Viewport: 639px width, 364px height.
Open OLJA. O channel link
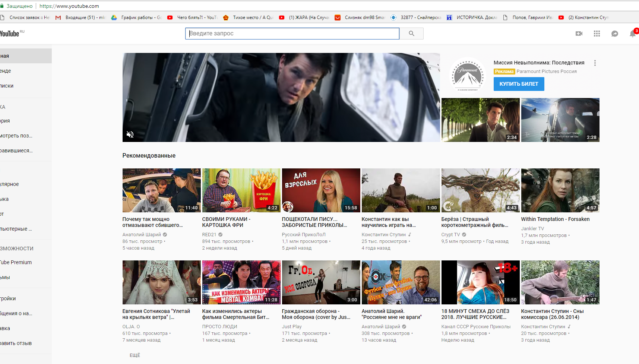[131, 327]
